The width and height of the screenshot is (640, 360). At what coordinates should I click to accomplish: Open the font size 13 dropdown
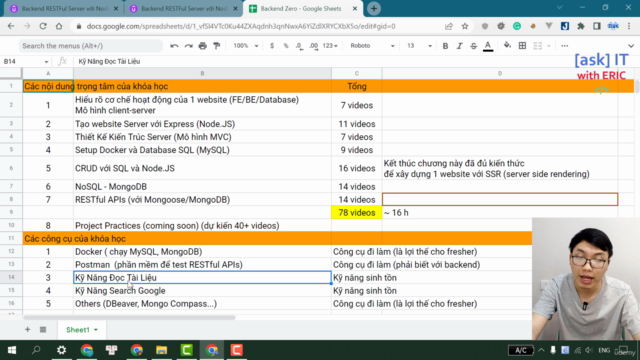[x=419, y=46]
